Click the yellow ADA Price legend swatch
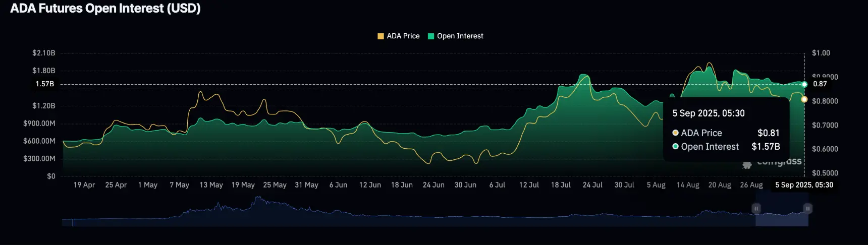Image resolution: width=868 pixels, height=245 pixels. (x=381, y=36)
